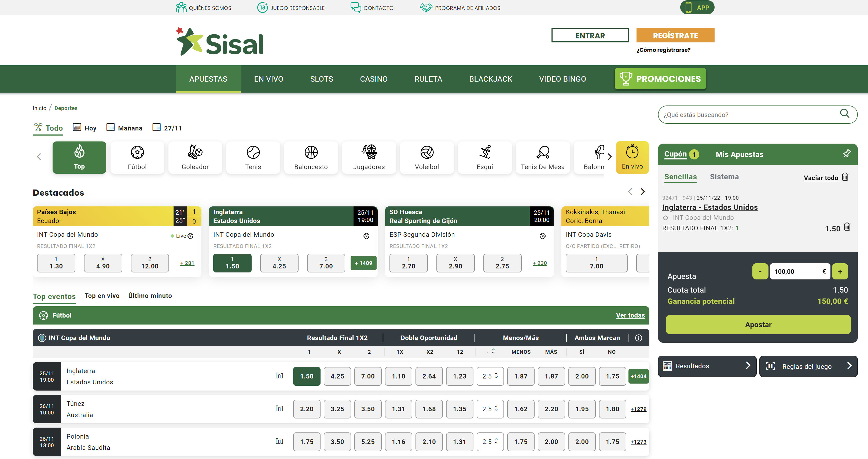Click the info icon in Copa del Mundo header
This screenshot has height=459, width=868.
639,338
